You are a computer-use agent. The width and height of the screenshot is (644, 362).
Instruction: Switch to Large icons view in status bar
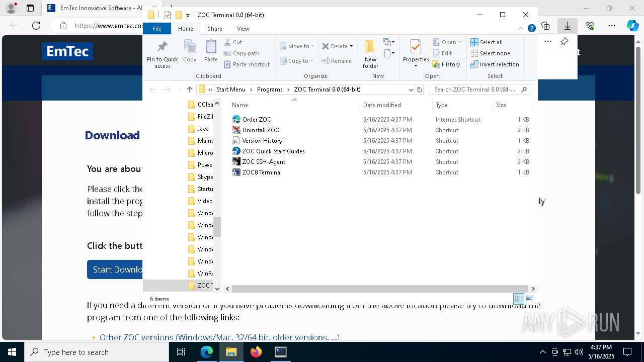point(530,299)
